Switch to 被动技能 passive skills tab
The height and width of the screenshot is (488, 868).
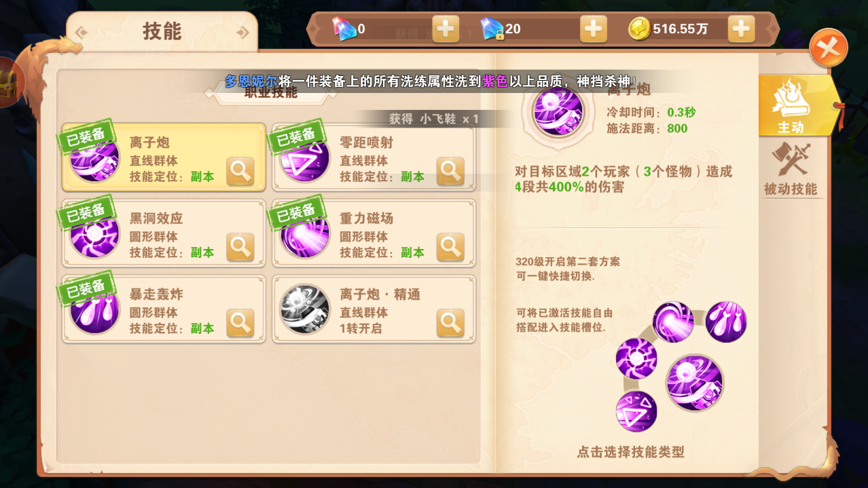791,169
